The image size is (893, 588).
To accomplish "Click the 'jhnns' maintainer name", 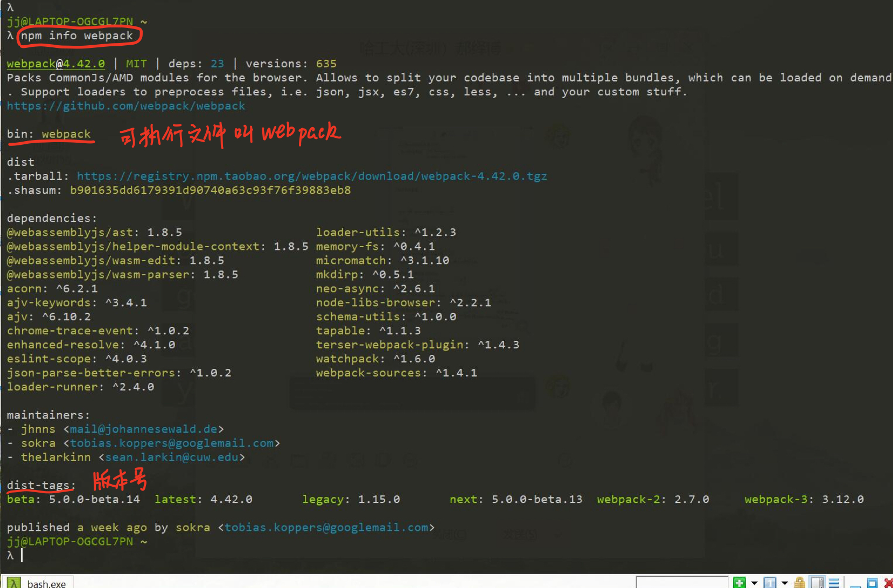I will (38, 429).
